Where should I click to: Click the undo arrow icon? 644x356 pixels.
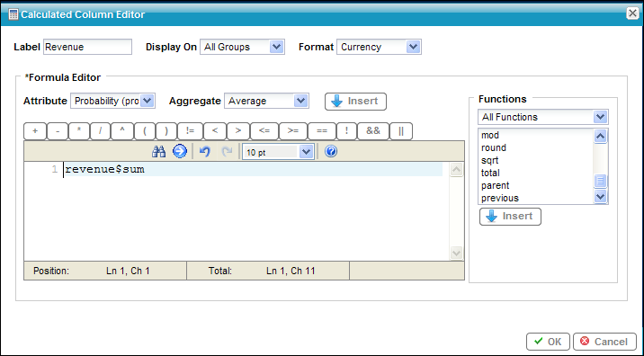(x=204, y=152)
